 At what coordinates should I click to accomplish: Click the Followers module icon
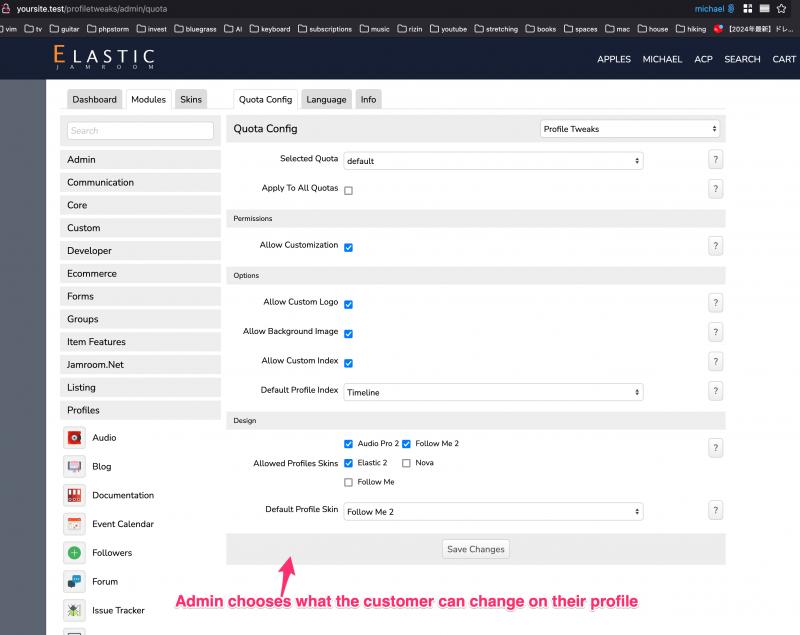pyautogui.click(x=74, y=553)
